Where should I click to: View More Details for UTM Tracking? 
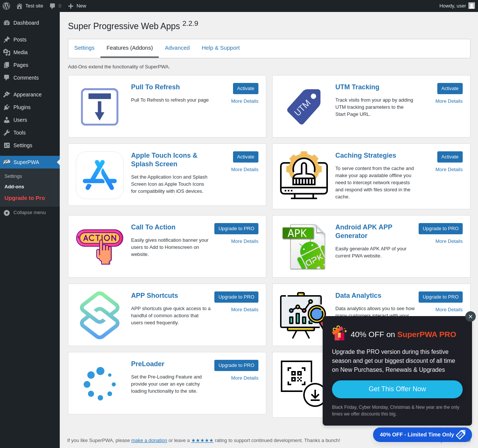pyautogui.click(x=449, y=101)
